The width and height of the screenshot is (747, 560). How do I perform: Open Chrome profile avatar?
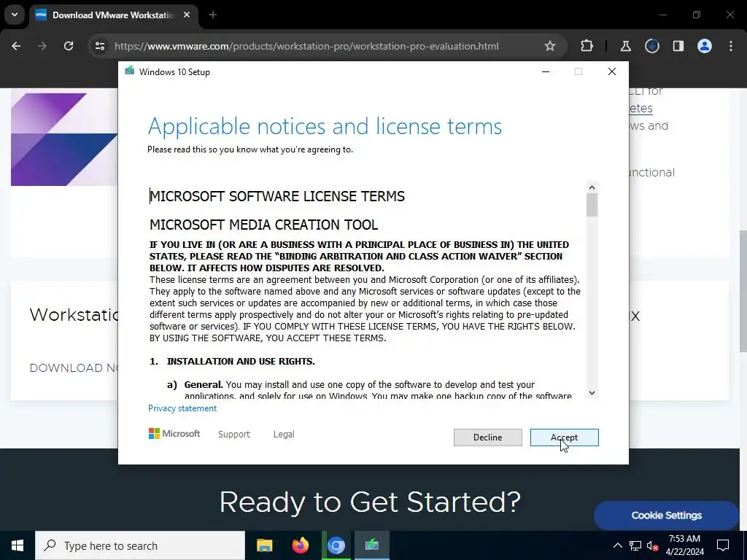click(x=705, y=46)
